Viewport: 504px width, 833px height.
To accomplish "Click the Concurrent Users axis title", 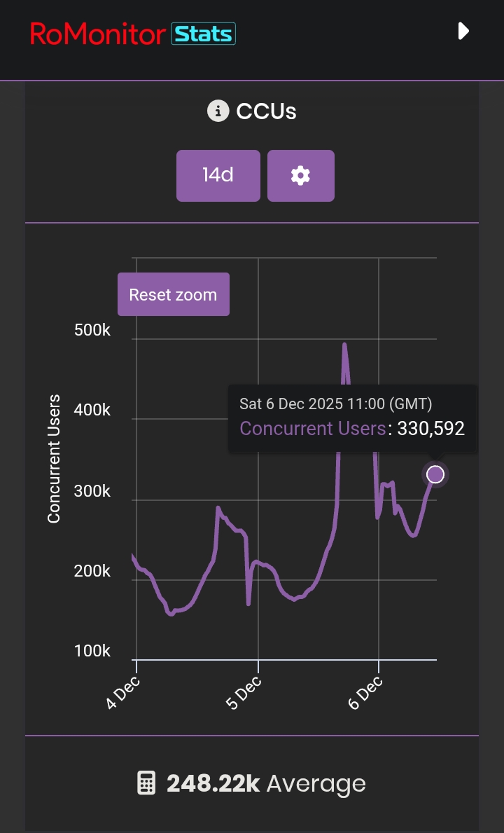I will [x=54, y=459].
